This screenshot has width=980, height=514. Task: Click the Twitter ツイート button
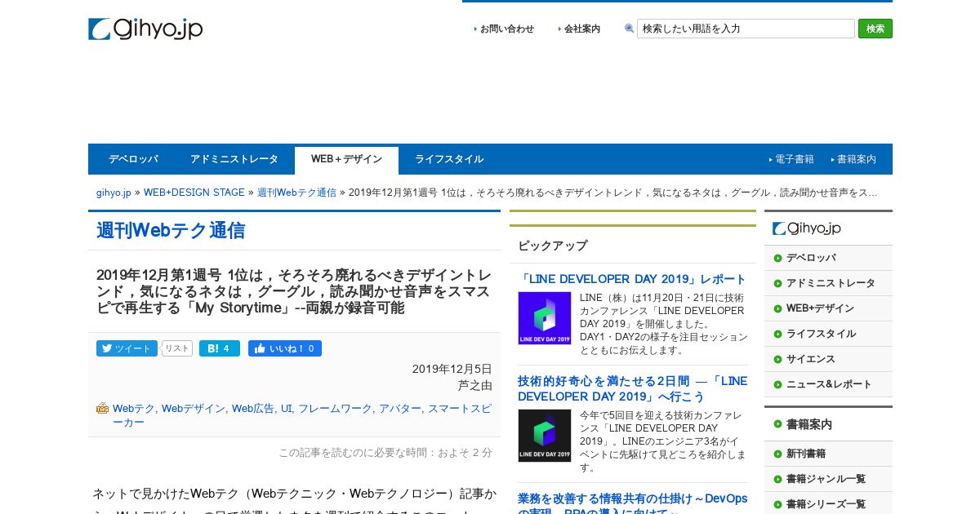click(x=127, y=348)
